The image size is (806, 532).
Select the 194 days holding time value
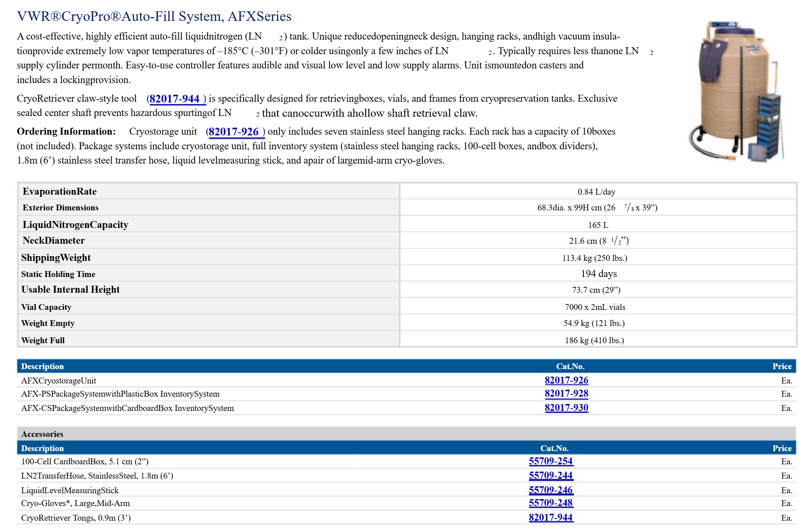598,274
